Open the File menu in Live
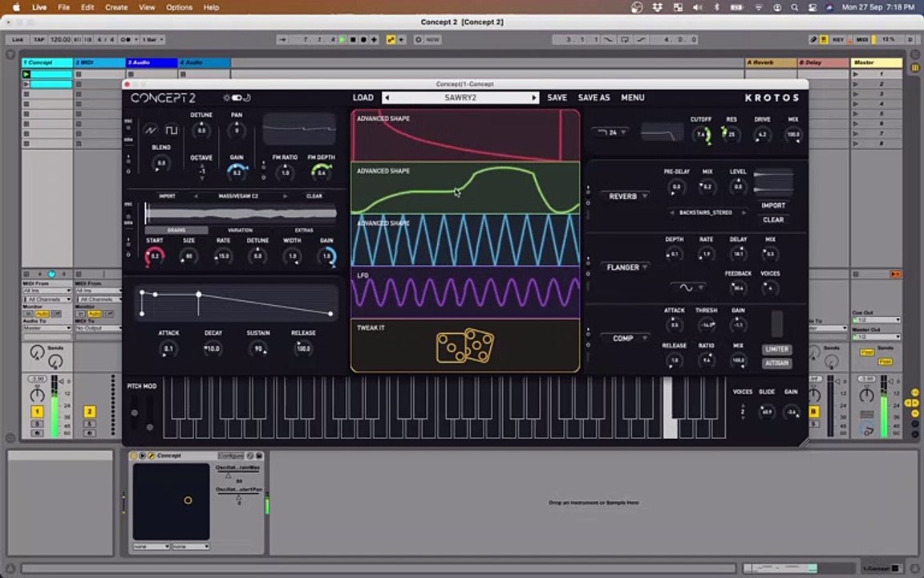This screenshot has height=578, width=924. coord(63,7)
